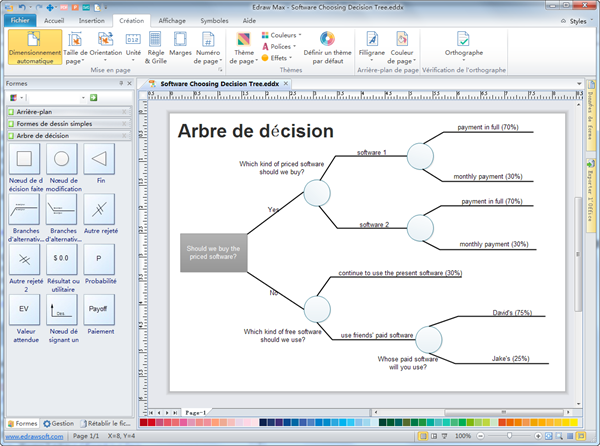Open the Couleur de page picker
The height and width of the screenshot is (446, 600).
coord(403,46)
